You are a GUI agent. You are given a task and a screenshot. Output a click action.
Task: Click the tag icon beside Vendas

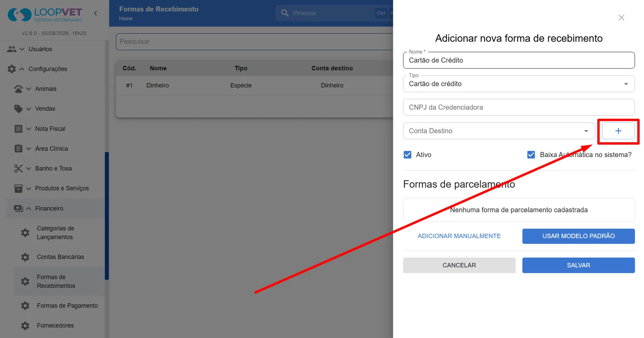(18, 109)
